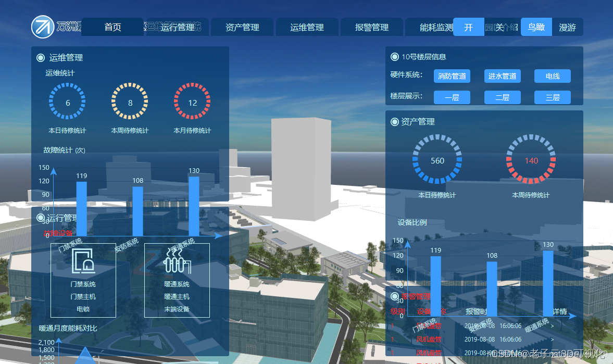Display floor 三层
Screen dimensions: 613x364
(x=553, y=97)
